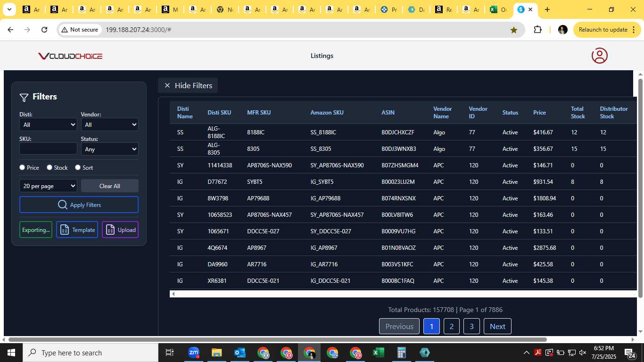Click the network tray icon
The height and width of the screenshot is (362, 644).
pos(571,353)
